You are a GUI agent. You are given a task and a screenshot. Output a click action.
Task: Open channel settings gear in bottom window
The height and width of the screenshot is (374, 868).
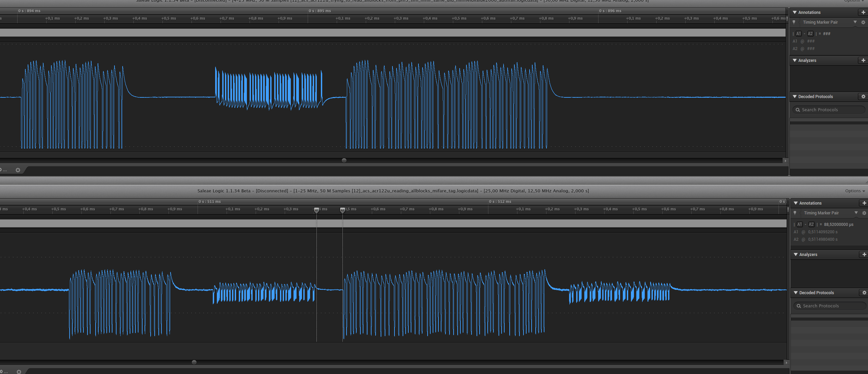[19, 372]
